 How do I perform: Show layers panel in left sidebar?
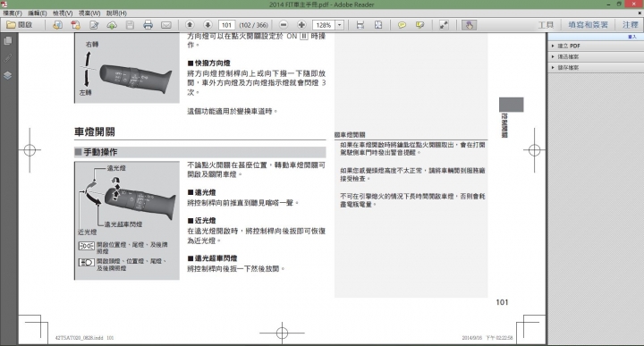pos(7,75)
